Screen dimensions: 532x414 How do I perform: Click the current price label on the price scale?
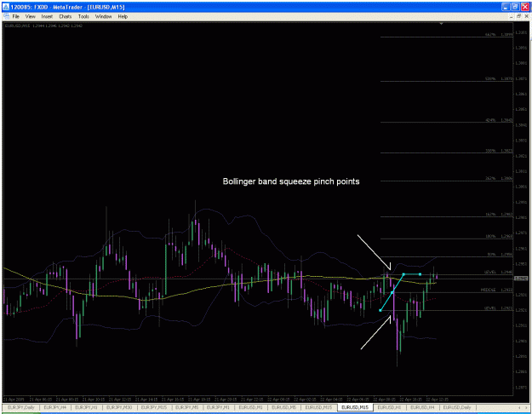(521, 279)
